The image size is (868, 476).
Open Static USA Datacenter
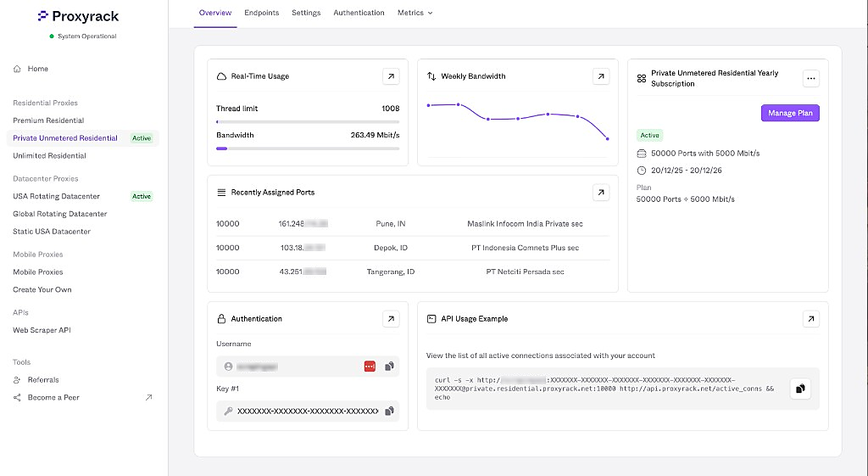click(x=52, y=232)
